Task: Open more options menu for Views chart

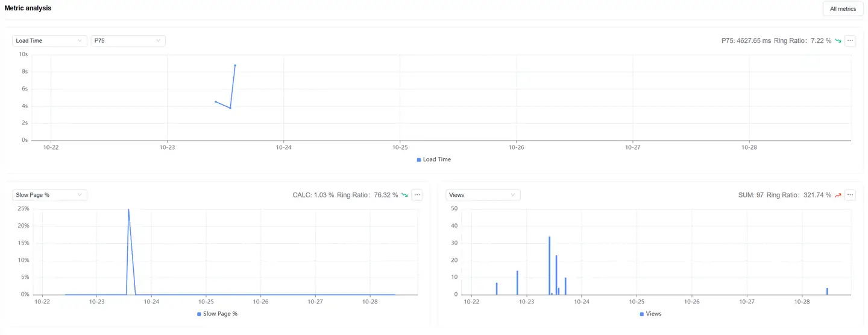Action: 850,195
